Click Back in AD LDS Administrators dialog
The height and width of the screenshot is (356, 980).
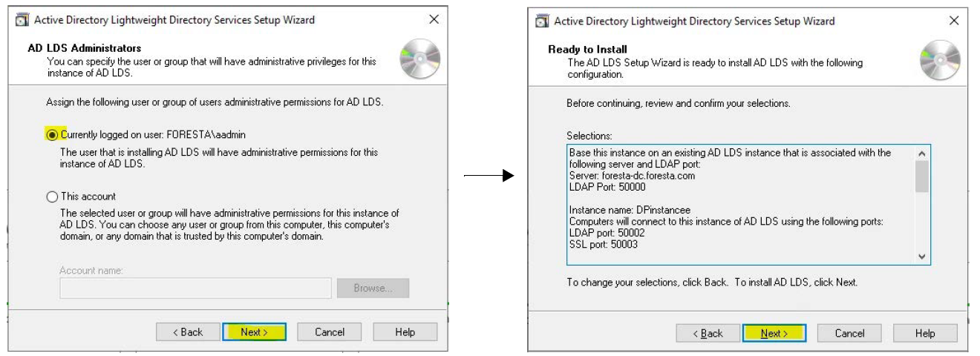pos(189,332)
